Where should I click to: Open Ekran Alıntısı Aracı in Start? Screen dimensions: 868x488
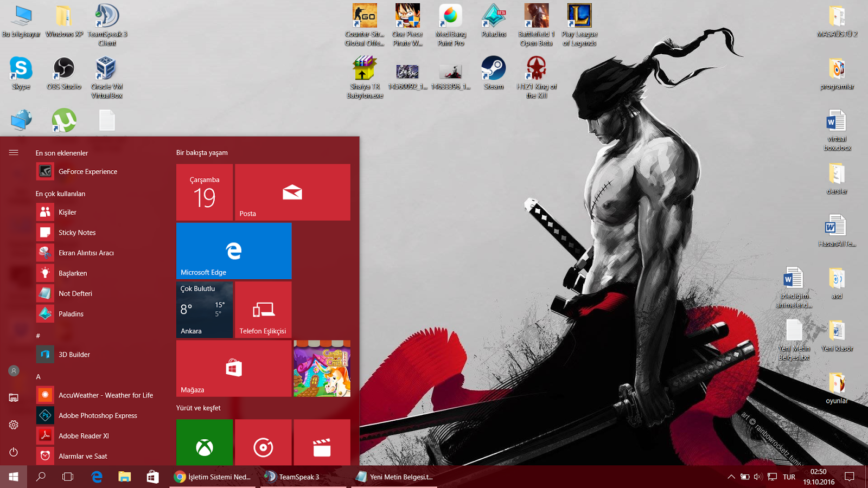[100, 253]
